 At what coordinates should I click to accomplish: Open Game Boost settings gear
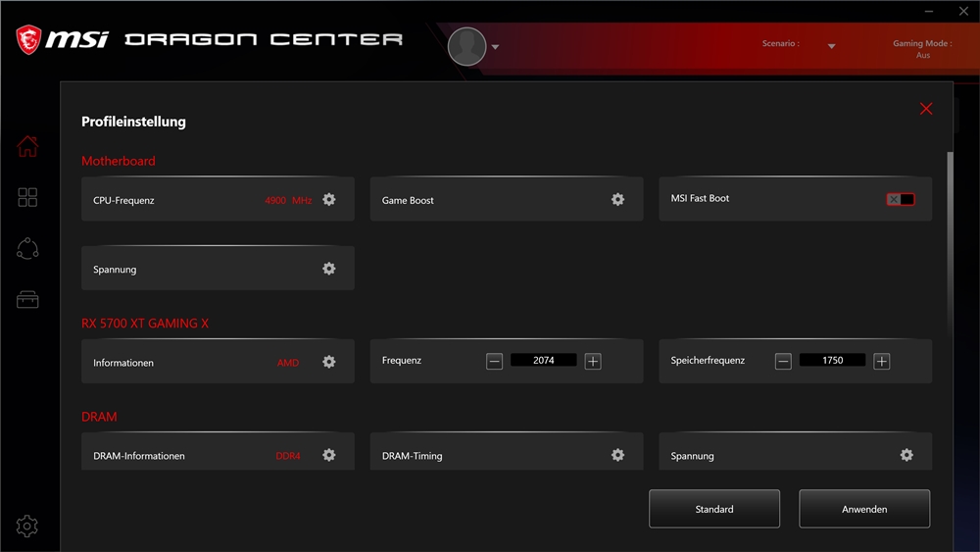coord(617,200)
